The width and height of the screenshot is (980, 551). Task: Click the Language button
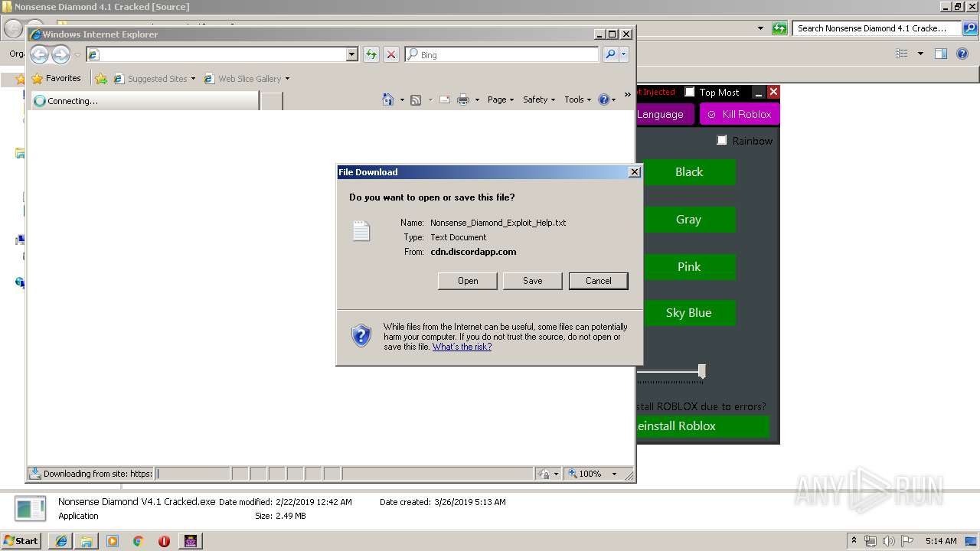tap(665, 114)
